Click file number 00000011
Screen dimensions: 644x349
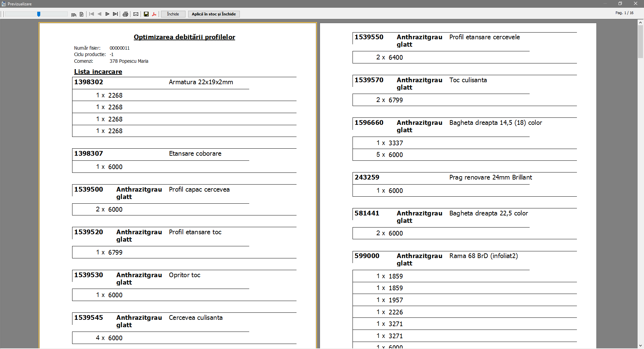click(x=119, y=48)
